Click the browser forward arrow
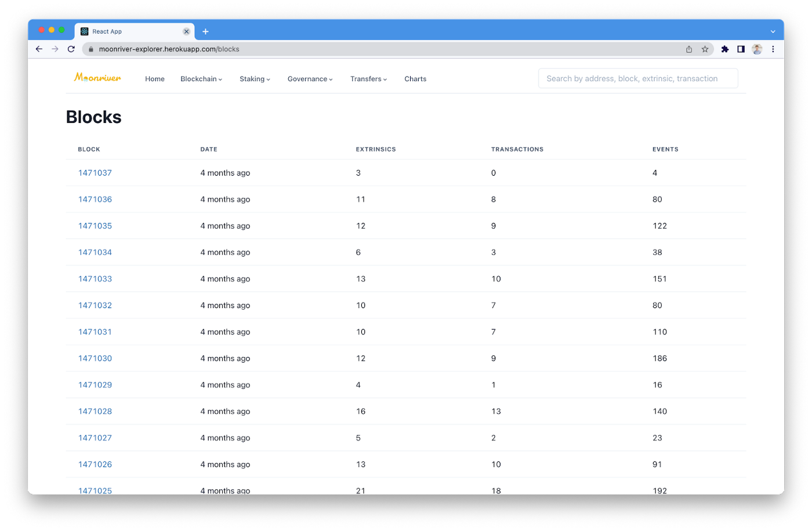812x531 pixels. (x=55, y=49)
